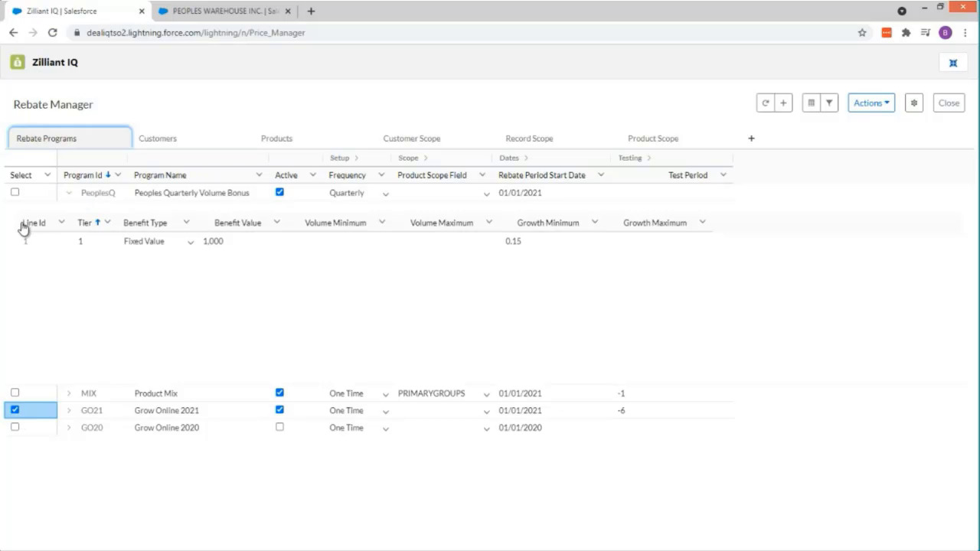Open Benefit Value column header menu
Screen dimensions: 980x551
point(276,223)
